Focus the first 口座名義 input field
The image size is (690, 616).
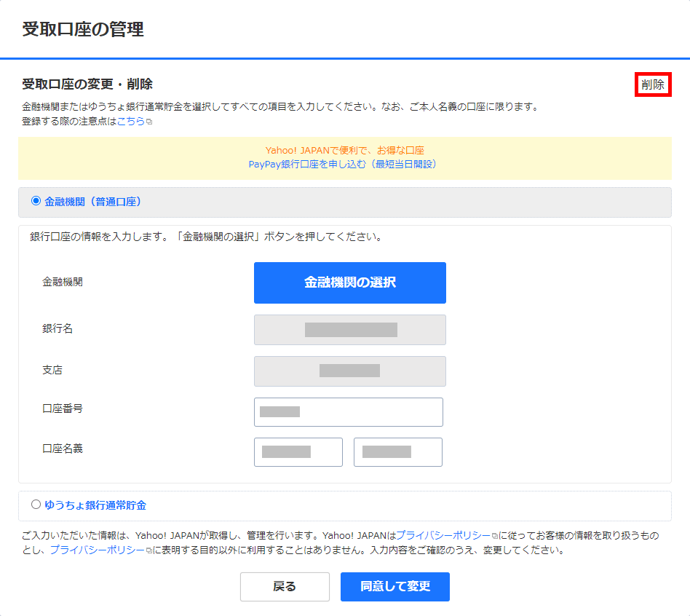point(298,452)
